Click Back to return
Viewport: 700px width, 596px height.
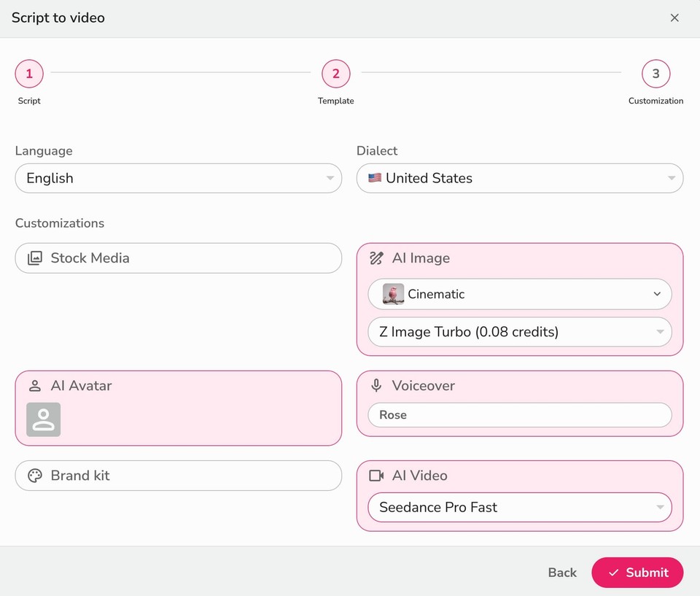click(x=561, y=573)
